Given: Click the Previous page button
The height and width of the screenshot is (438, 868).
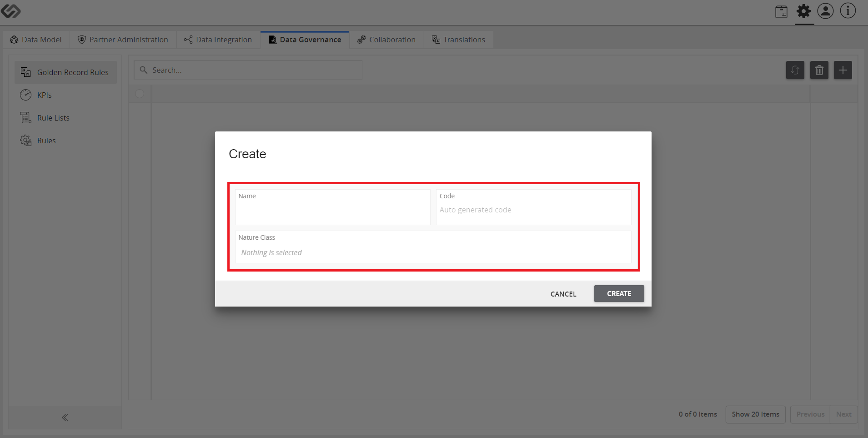Looking at the screenshot, I should pos(810,414).
